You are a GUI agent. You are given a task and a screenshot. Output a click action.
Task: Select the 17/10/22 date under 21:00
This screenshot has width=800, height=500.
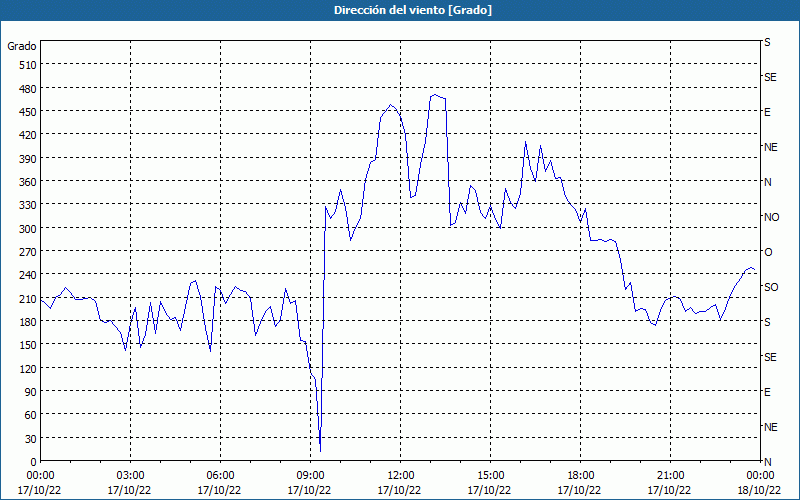coord(669,490)
